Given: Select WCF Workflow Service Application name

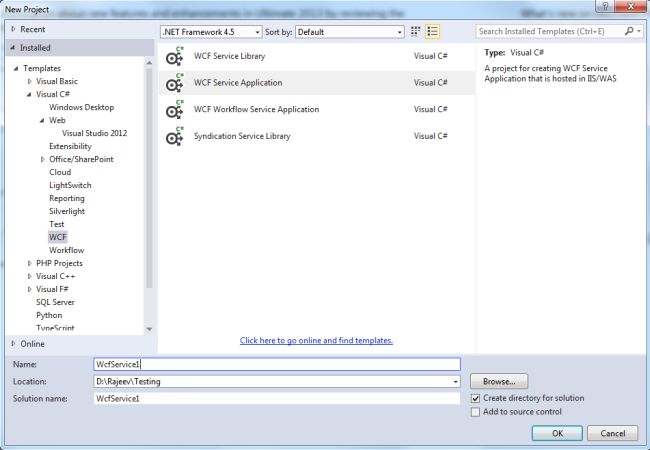Looking at the screenshot, I should click(257, 109).
